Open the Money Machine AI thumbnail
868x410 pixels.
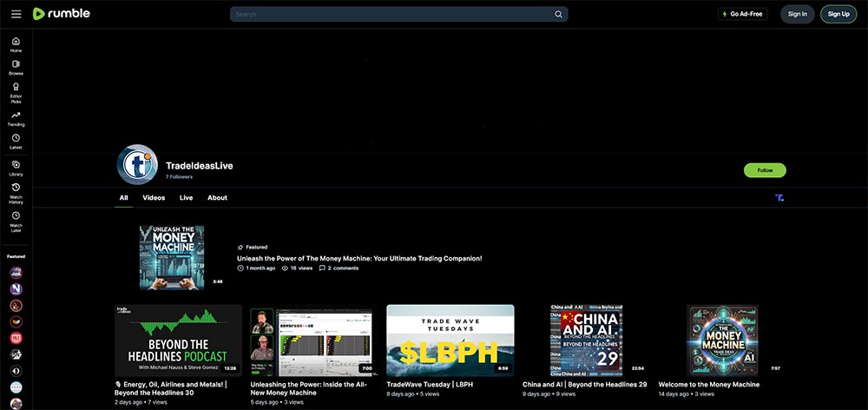(x=722, y=341)
